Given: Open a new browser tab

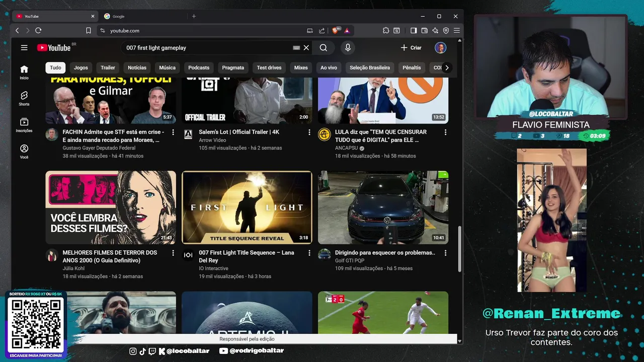Looking at the screenshot, I should [x=194, y=16].
